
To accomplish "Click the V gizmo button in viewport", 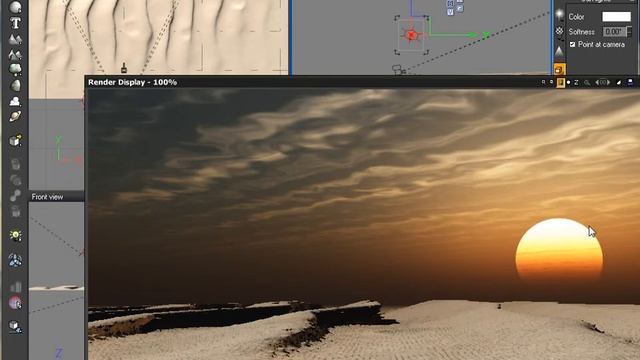I will click(450, 12).
